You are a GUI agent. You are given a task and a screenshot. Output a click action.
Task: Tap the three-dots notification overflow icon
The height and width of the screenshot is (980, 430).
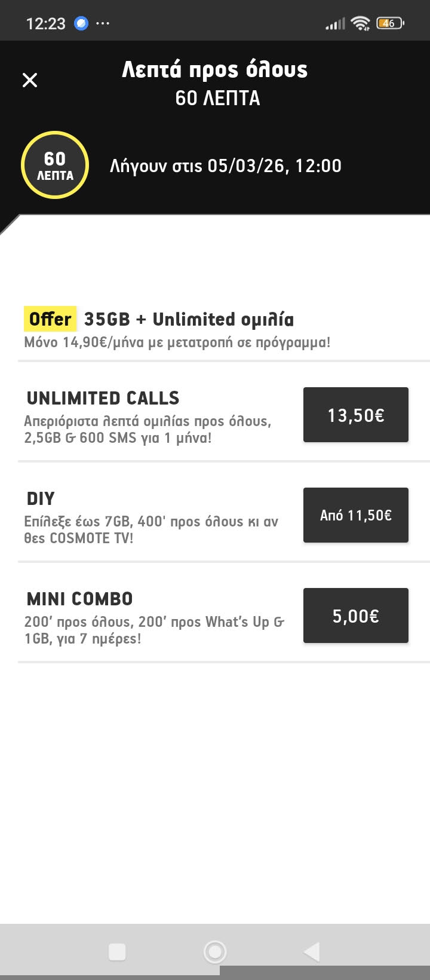tap(103, 23)
